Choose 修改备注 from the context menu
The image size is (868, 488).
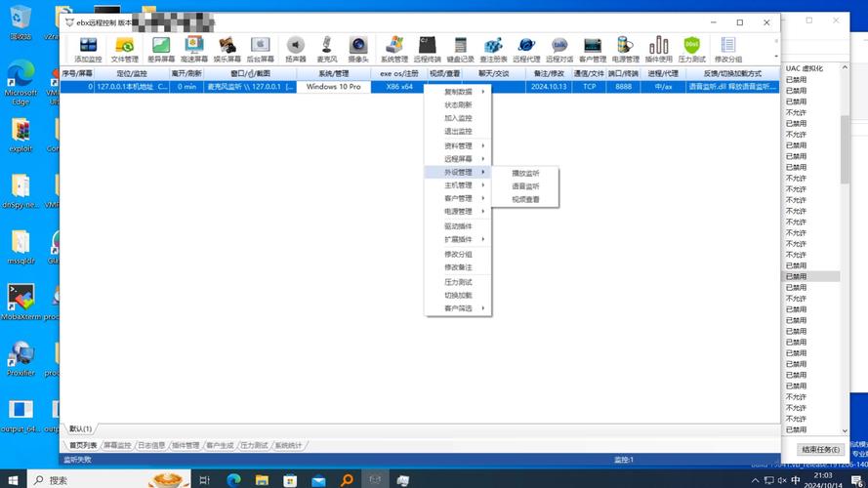(x=458, y=267)
